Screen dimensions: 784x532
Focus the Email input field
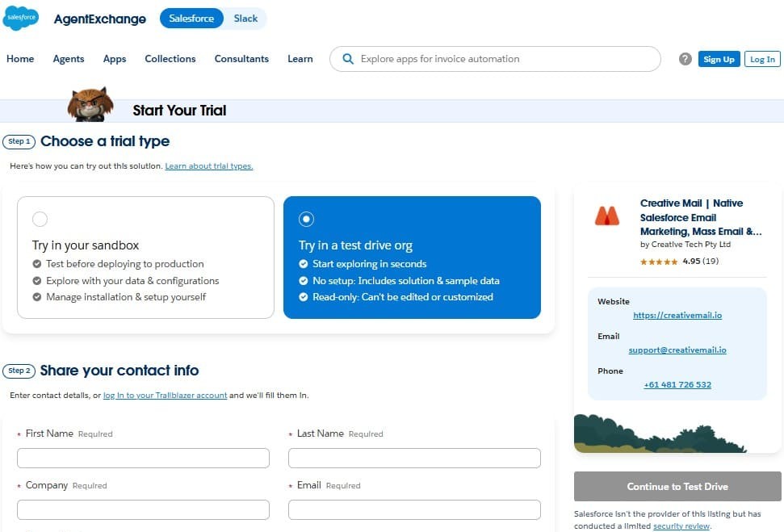click(x=414, y=509)
